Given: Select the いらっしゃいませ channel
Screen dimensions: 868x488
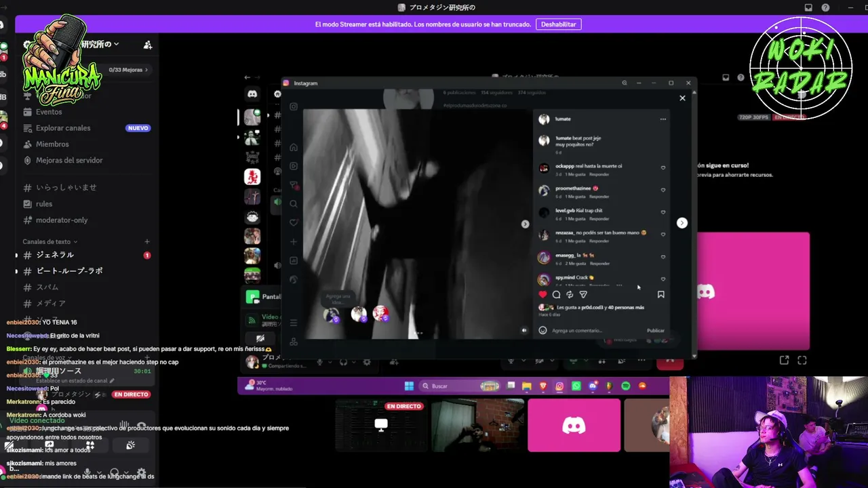Looking at the screenshot, I should point(66,188).
